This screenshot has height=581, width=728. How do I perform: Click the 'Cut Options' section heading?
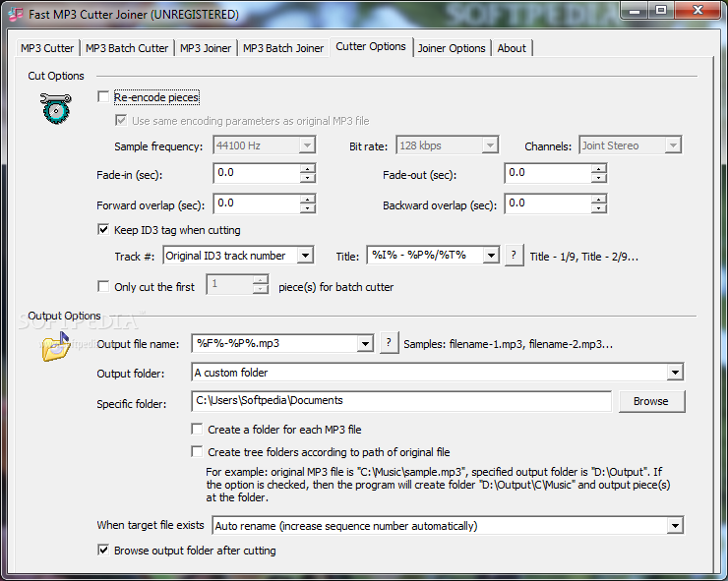(56, 76)
